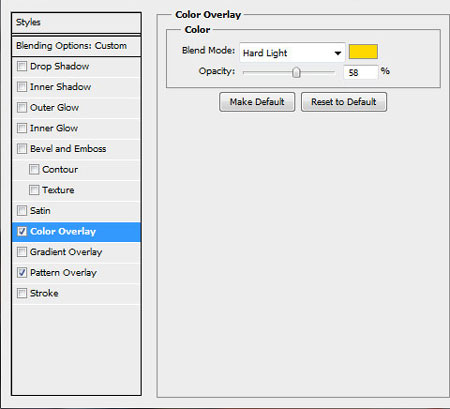Tick the Inner Glow checkbox
The height and width of the screenshot is (409, 450).
22,128
